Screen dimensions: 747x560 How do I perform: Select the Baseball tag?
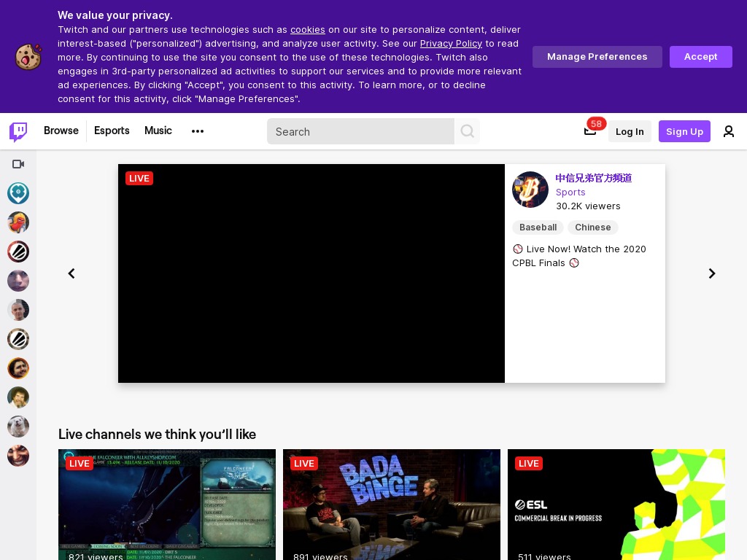[x=538, y=227]
